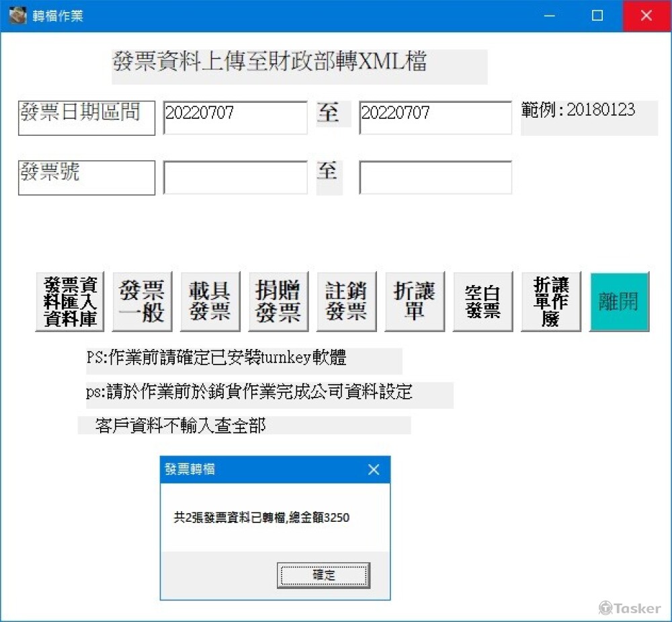Click the 載具發票 button
The width and height of the screenshot is (672, 622).
pos(210,301)
